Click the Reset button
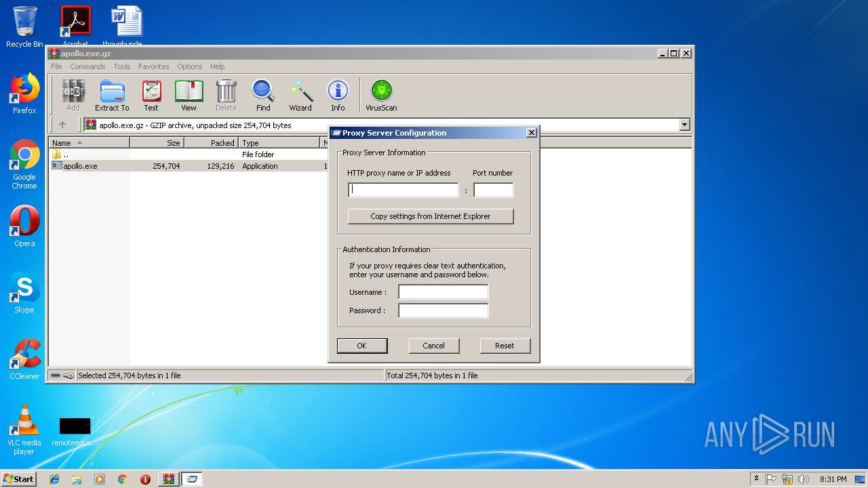 click(505, 346)
